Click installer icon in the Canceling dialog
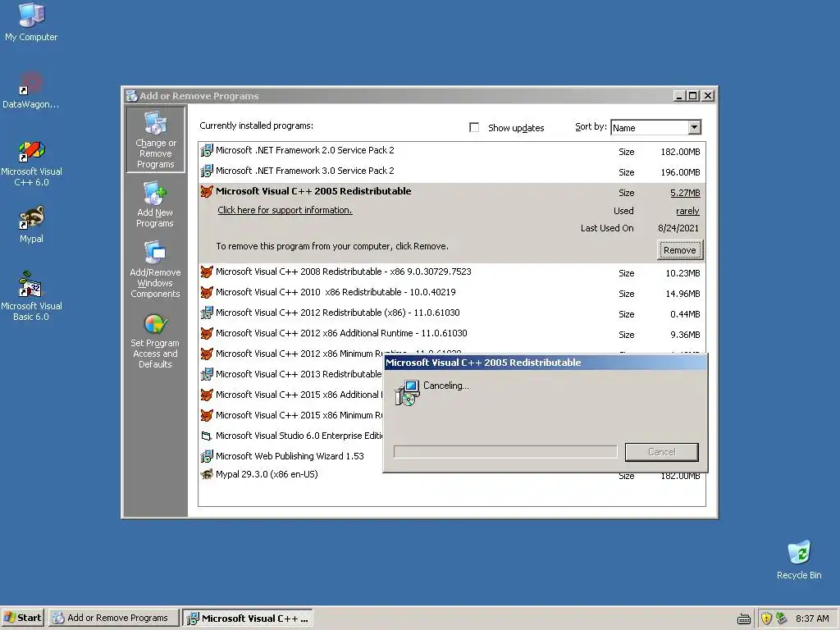 [x=407, y=393]
